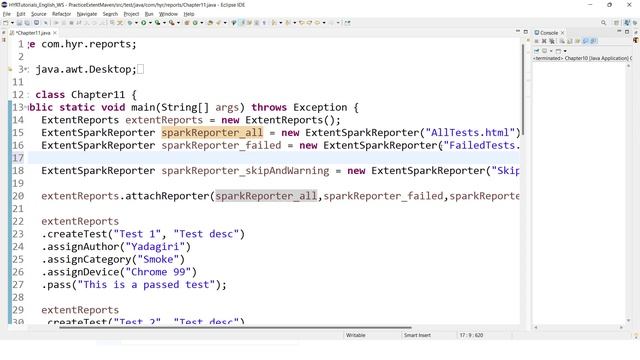640x360 pixels.
Task: Minimize the Console view
Action: 619,31
